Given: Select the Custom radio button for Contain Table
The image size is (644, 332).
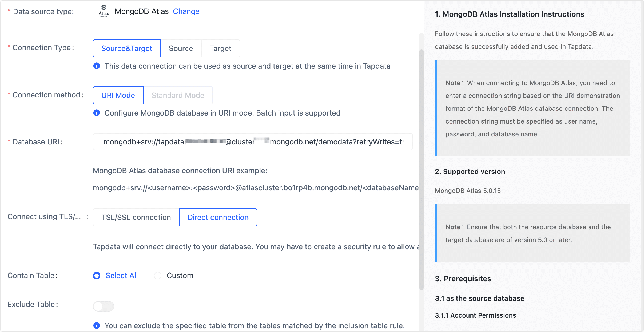Looking at the screenshot, I should click(x=158, y=276).
